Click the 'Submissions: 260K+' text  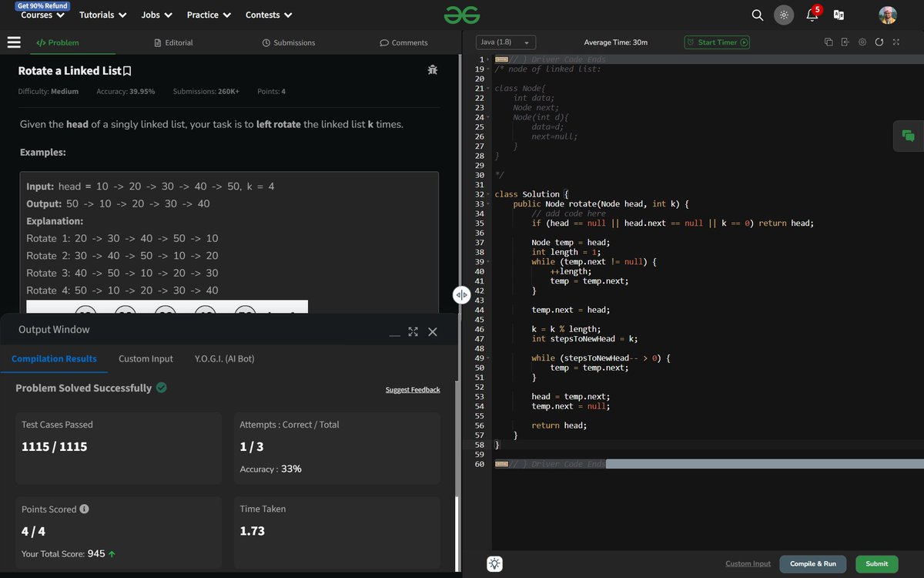point(206,92)
